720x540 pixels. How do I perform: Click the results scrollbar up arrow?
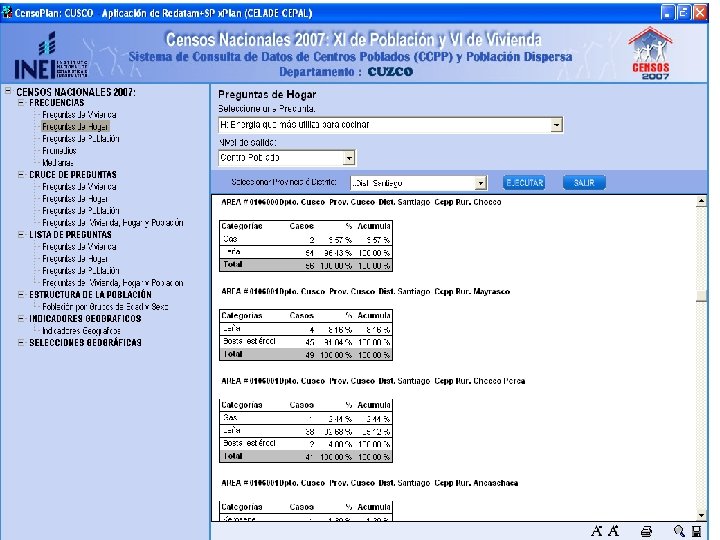click(701, 201)
